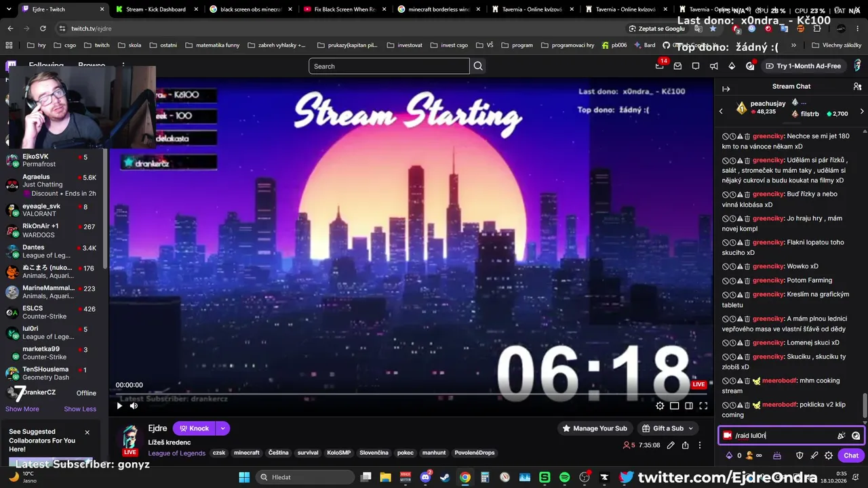Click the purple Knock button
868x488 pixels.
pos(193,428)
